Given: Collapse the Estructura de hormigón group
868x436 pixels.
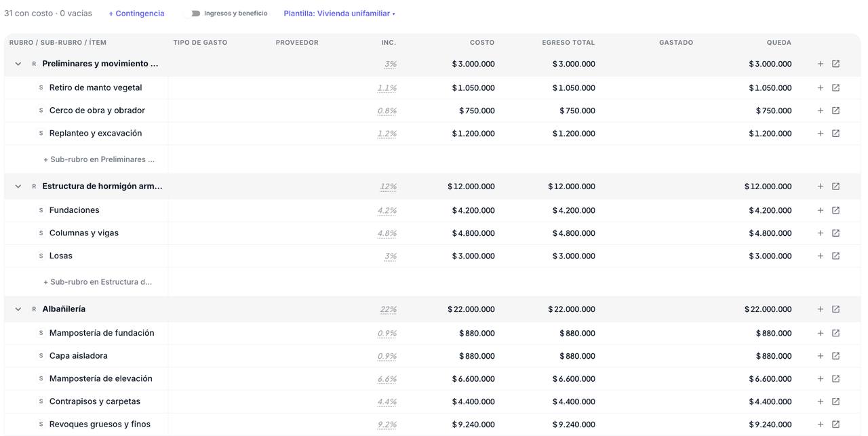Looking at the screenshot, I should (18, 186).
